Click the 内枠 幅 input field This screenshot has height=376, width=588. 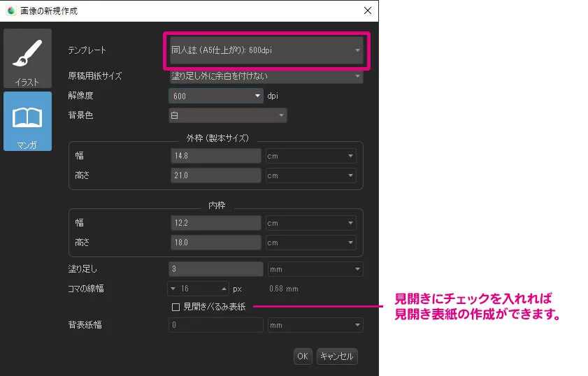[215, 223]
